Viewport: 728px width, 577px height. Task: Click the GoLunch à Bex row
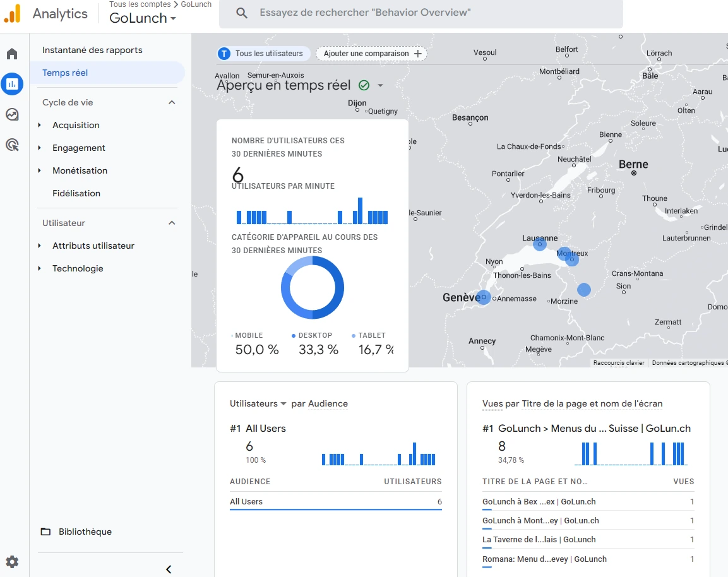click(588, 502)
